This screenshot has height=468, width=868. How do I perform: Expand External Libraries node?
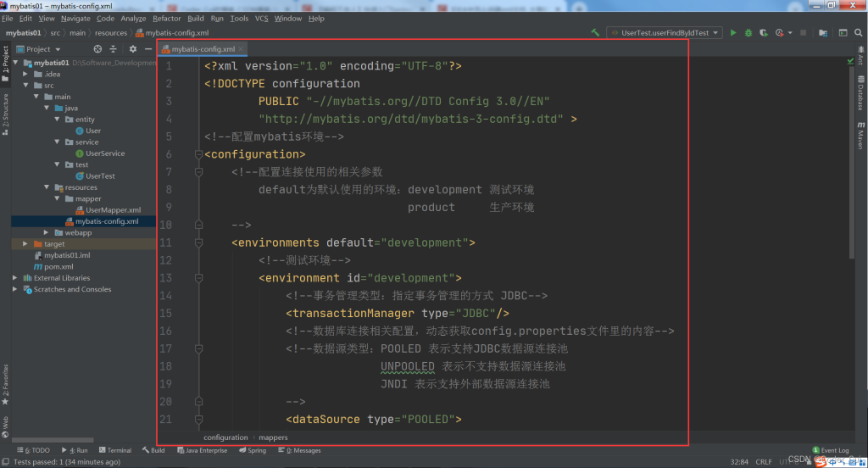pyautogui.click(x=15, y=278)
